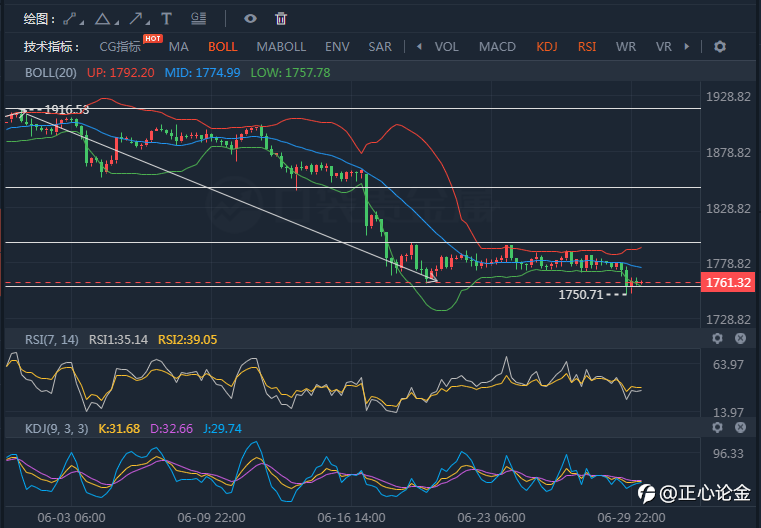761x528 pixels.
Task: Open KDJ panel settings gear
Action: coord(717,428)
